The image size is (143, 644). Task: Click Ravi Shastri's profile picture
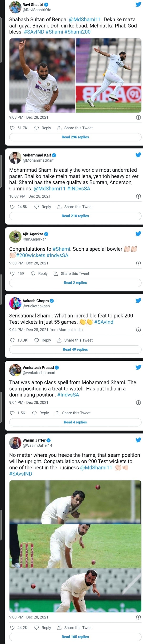click(15, 7)
